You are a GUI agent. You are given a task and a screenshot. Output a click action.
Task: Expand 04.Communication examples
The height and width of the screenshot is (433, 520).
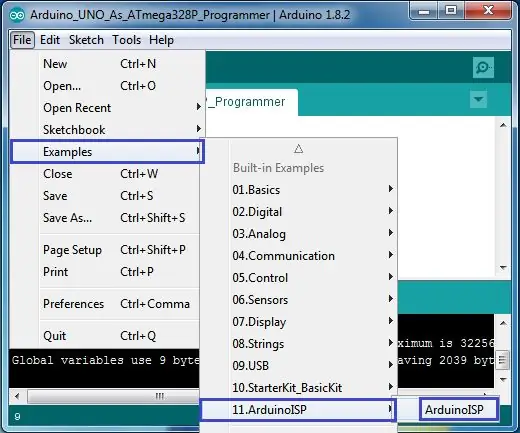pyautogui.click(x=299, y=256)
